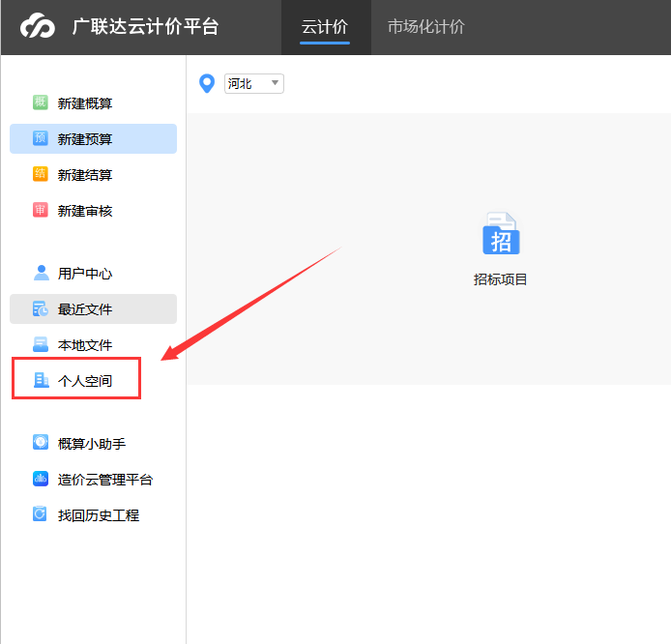The width and height of the screenshot is (671, 644).
Task: Select 新建审核 in the sidebar
Action: click(93, 211)
